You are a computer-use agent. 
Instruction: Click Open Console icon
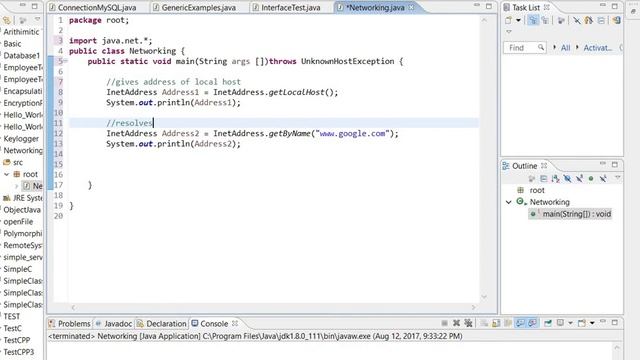tap(582, 323)
